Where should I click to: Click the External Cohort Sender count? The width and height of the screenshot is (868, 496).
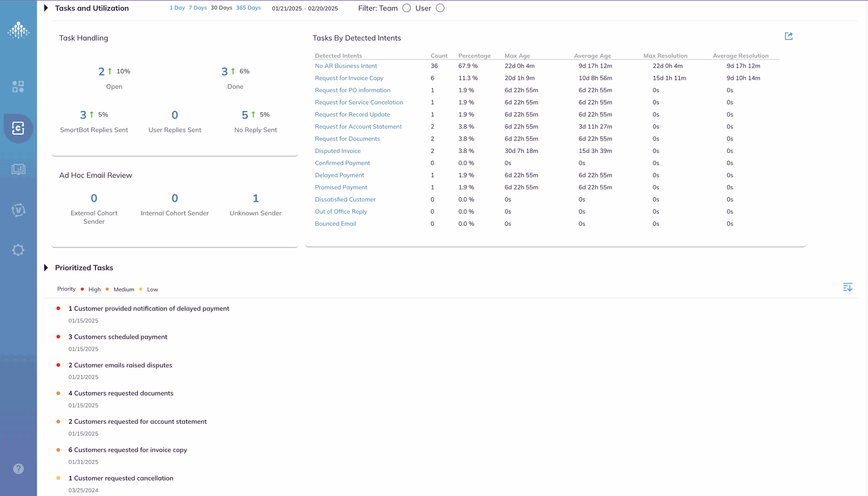pos(94,199)
